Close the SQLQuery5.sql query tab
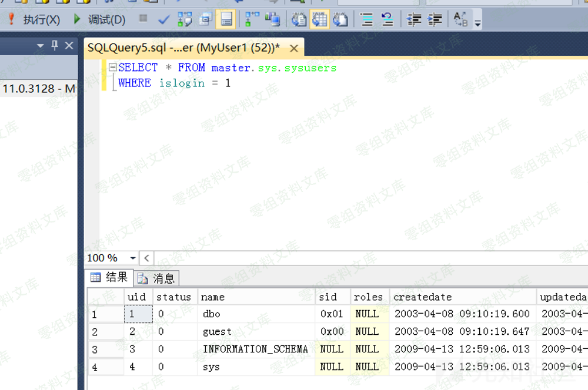The image size is (588, 390). point(293,48)
